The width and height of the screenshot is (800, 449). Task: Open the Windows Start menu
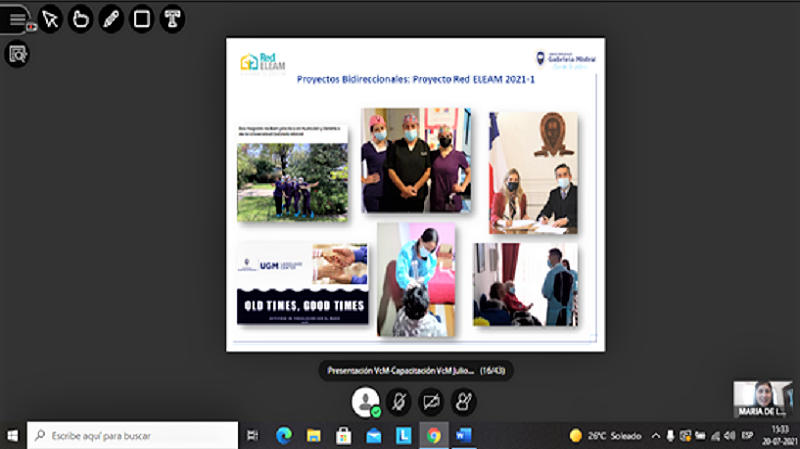tap(13, 436)
